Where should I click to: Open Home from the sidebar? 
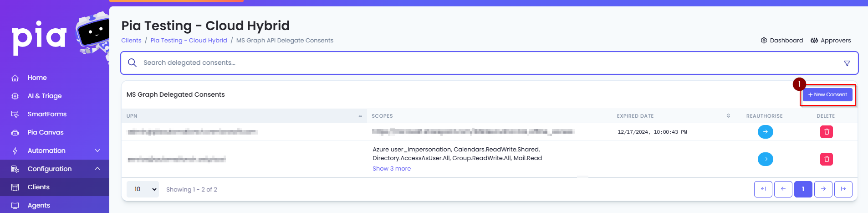coord(37,78)
